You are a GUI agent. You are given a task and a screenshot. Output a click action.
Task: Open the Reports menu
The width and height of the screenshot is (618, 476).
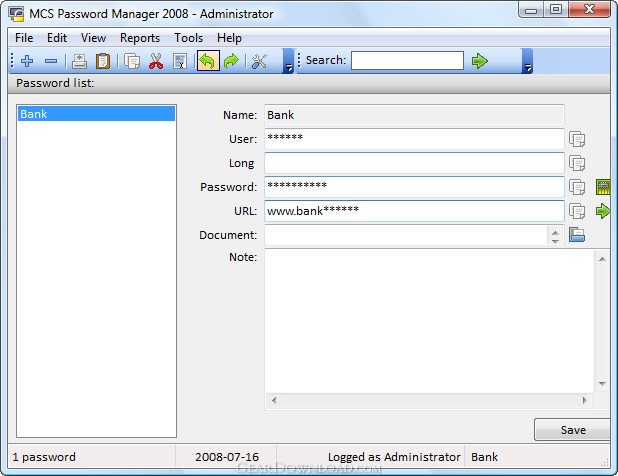pyautogui.click(x=140, y=38)
